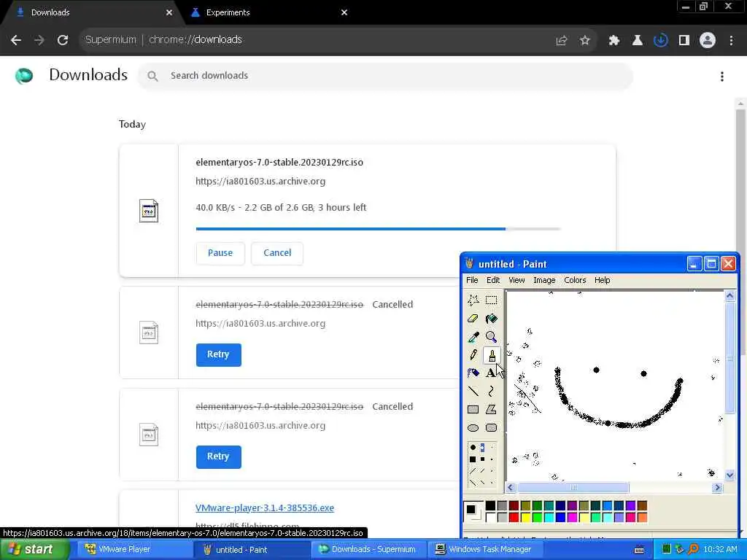Click the Search downloads field

tap(385, 76)
